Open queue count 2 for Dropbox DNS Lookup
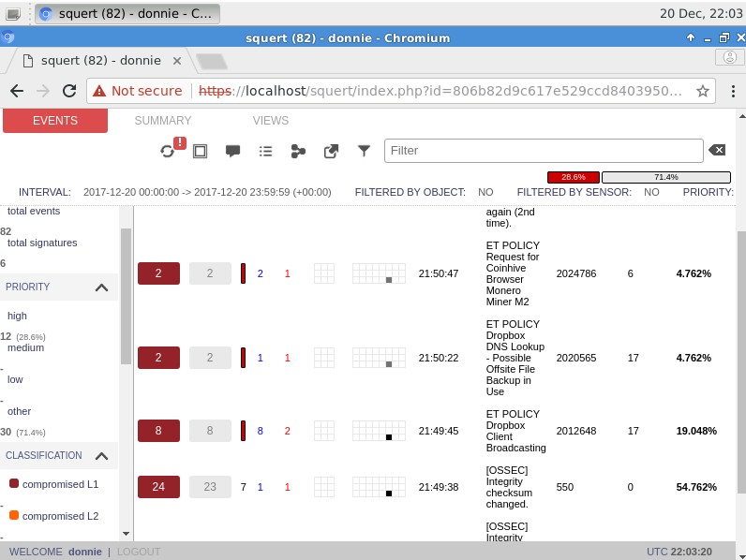 click(x=158, y=358)
